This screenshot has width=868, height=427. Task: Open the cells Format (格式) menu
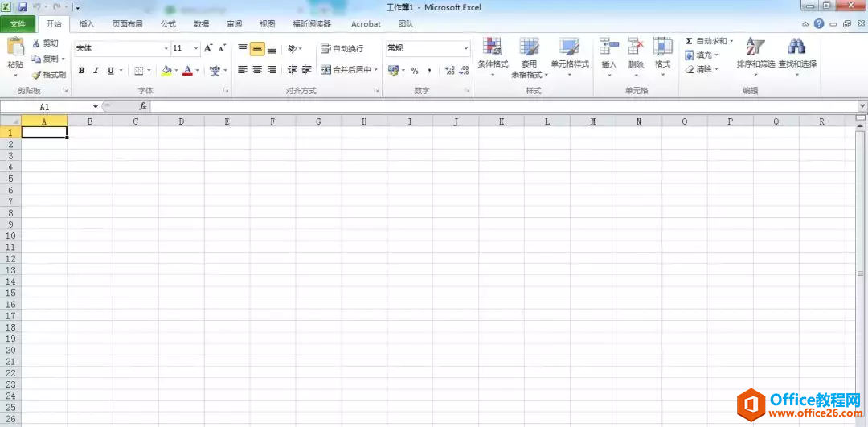pyautogui.click(x=662, y=58)
